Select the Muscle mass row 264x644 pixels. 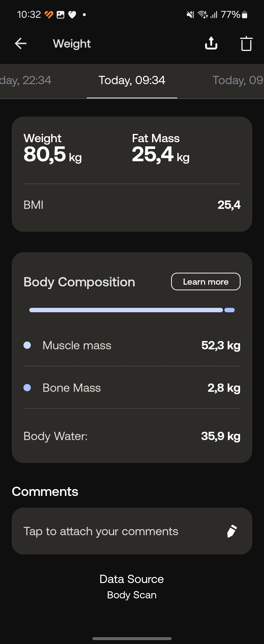point(132,345)
